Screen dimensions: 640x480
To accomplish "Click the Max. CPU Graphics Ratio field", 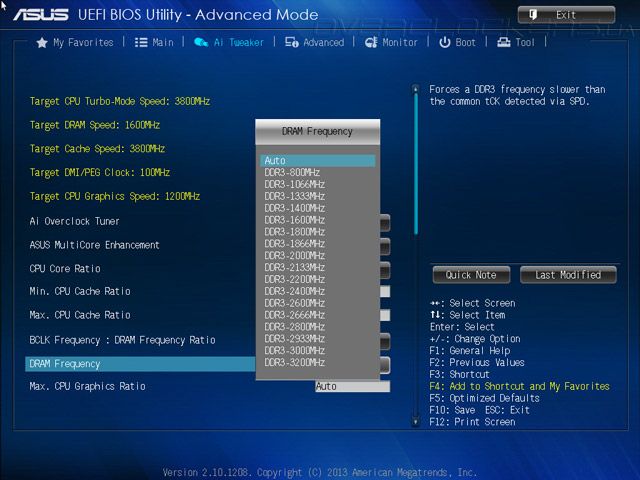I will click(x=352, y=386).
